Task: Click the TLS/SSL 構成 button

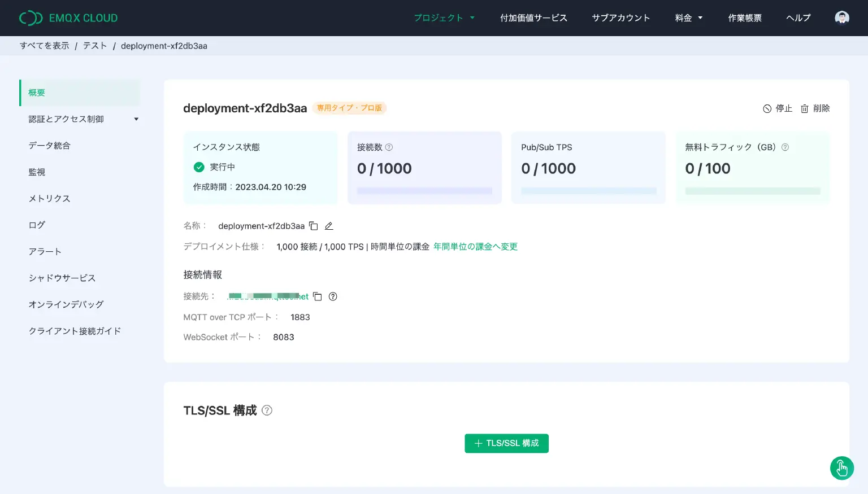Action: (x=506, y=443)
